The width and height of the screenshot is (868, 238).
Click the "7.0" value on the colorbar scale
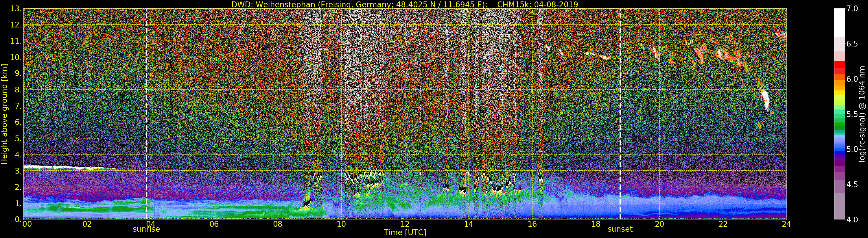pos(852,9)
